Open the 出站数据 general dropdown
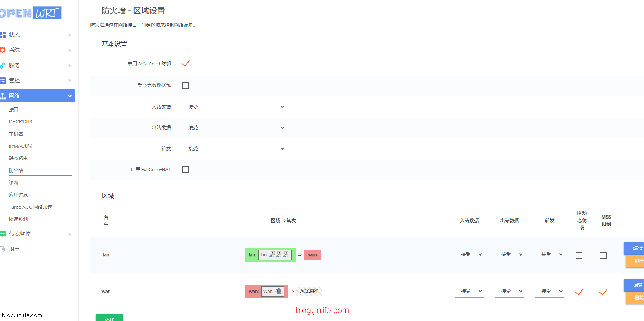 [x=234, y=128]
